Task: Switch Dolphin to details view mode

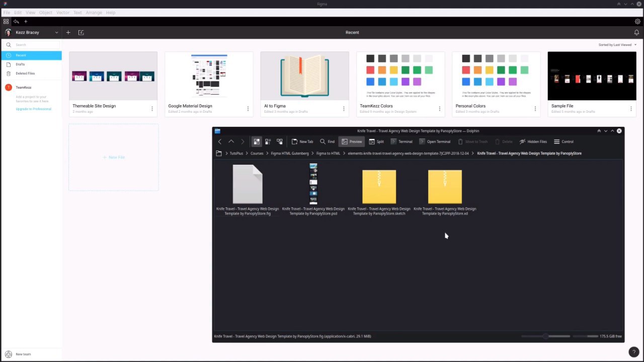Action: (280, 141)
